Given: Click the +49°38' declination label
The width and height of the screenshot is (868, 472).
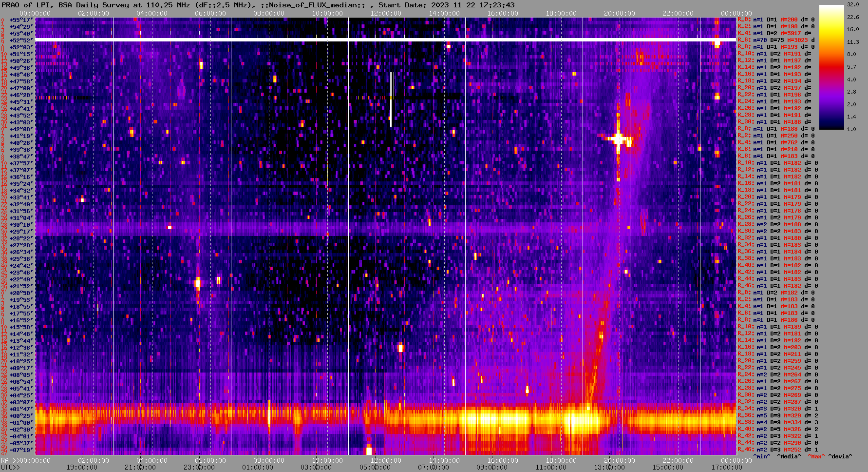Looking at the screenshot, I should [21, 67].
